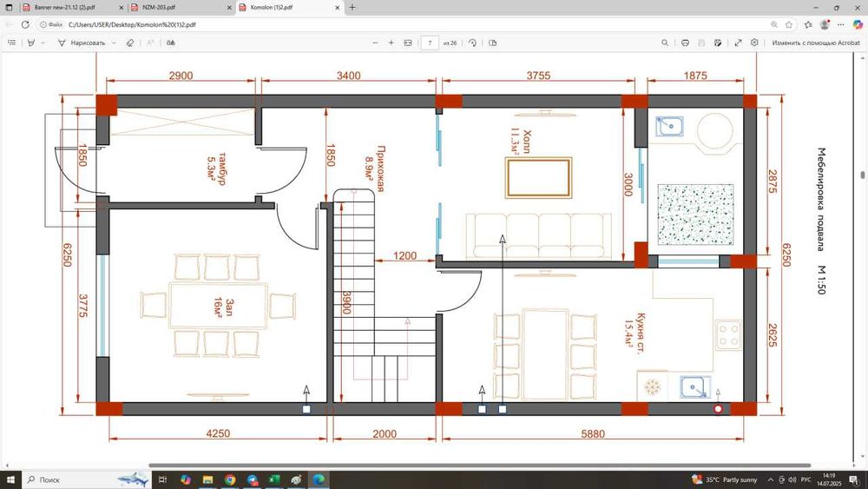The image size is (868, 489).
Task: Click the page number input field
Action: pos(430,43)
